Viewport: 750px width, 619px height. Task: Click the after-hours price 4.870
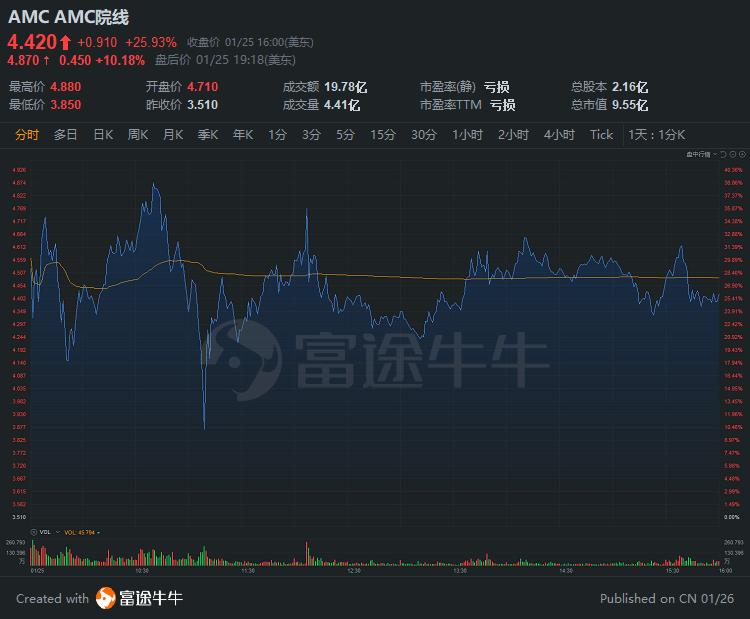pyautogui.click(x=23, y=60)
